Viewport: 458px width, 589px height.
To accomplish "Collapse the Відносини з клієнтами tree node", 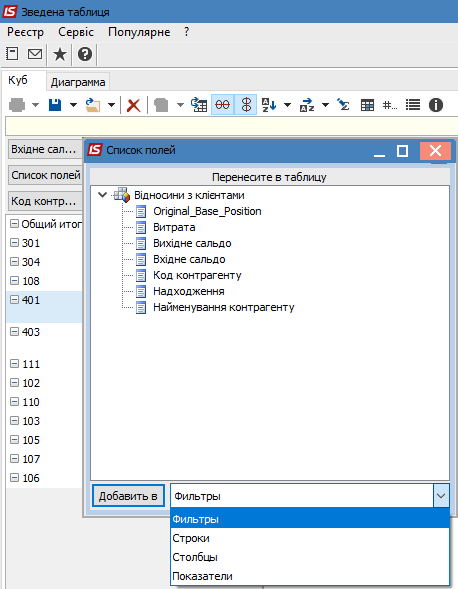I will [102, 195].
